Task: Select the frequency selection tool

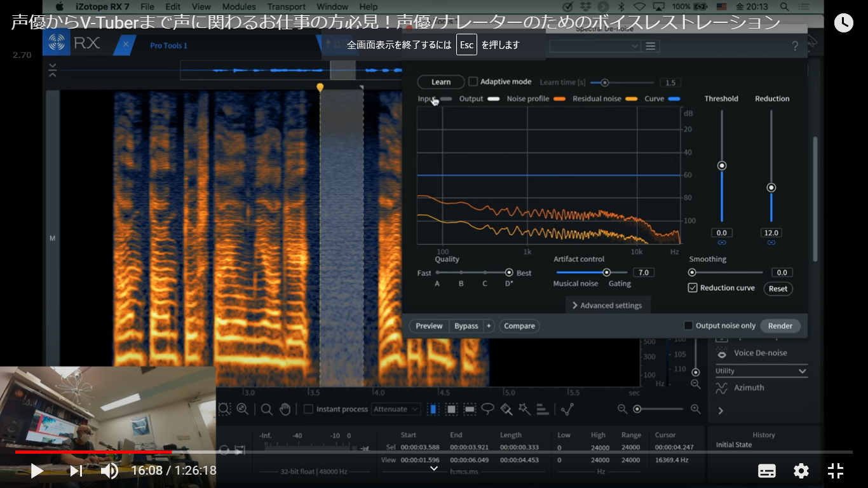Action: [x=470, y=409]
